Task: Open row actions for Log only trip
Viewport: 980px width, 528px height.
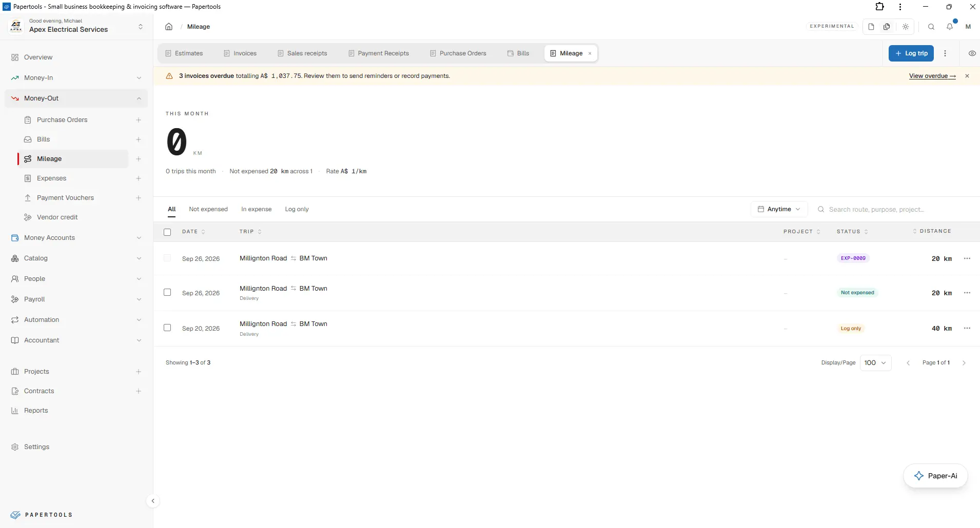Action: pos(967,328)
